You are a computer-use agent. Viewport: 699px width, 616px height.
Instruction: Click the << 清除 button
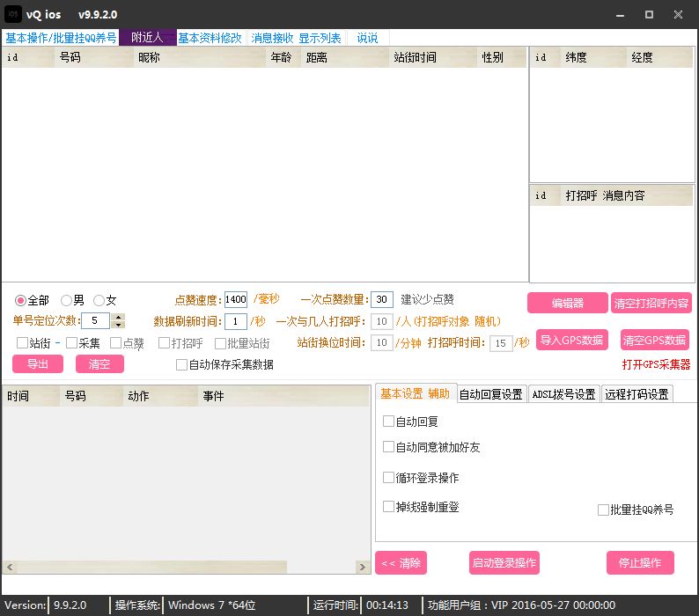click(401, 563)
